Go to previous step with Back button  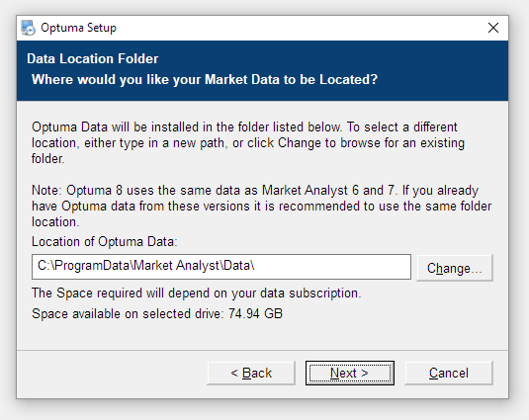[251, 374]
